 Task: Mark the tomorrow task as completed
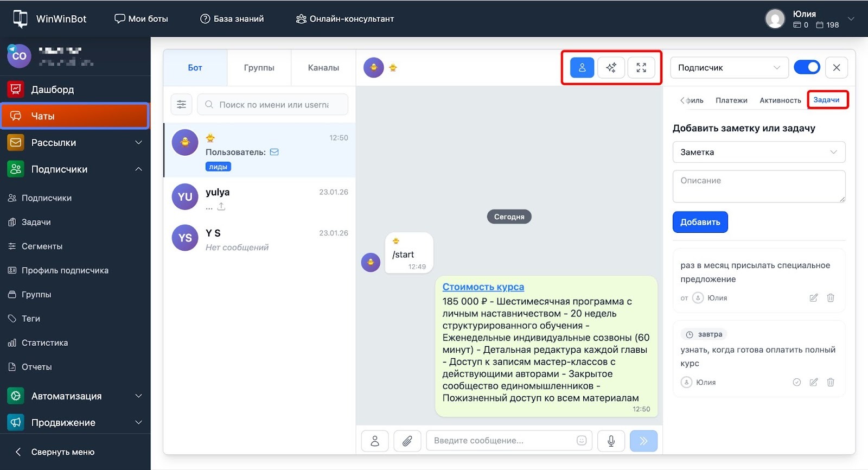pyautogui.click(x=796, y=382)
